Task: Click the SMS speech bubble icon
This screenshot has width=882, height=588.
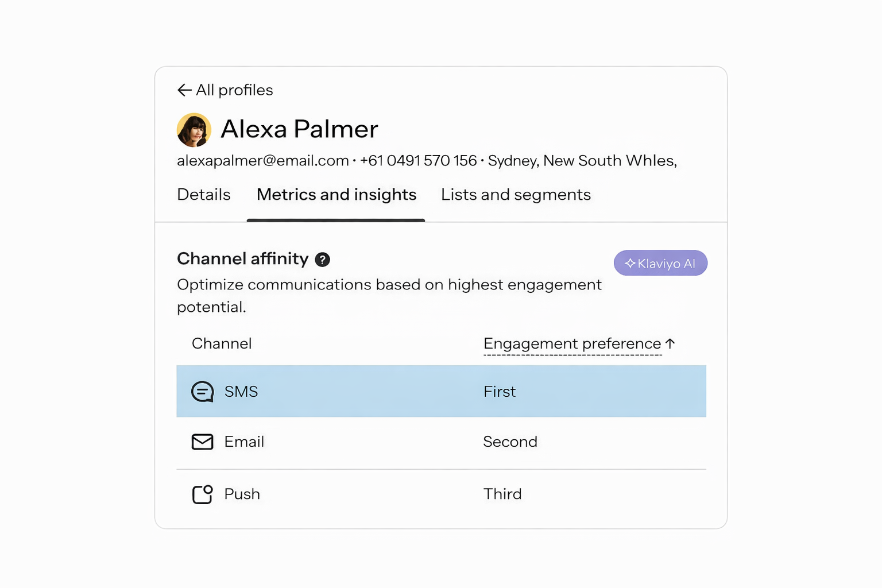Action: coord(202,392)
